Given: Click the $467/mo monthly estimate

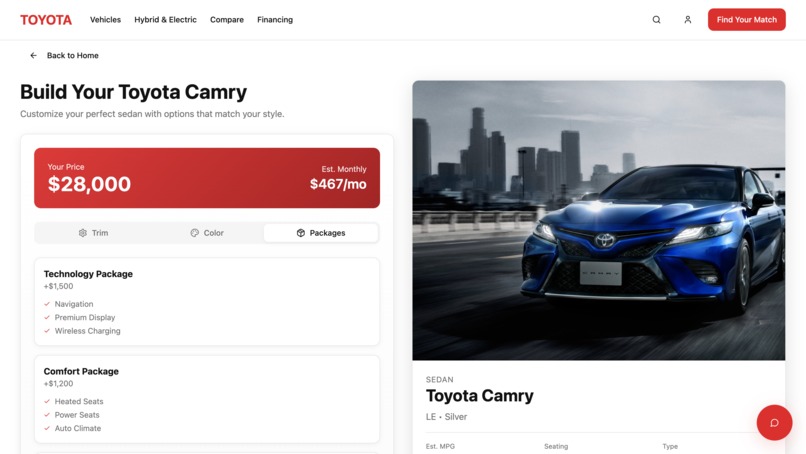Looking at the screenshot, I should [x=338, y=184].
